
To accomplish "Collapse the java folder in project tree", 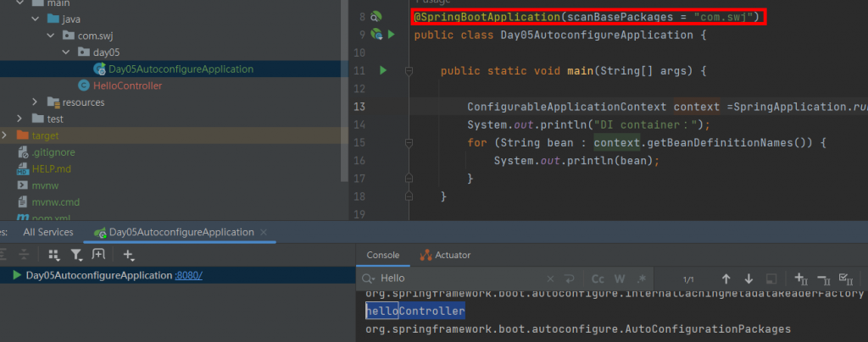I will click(36, 19).
